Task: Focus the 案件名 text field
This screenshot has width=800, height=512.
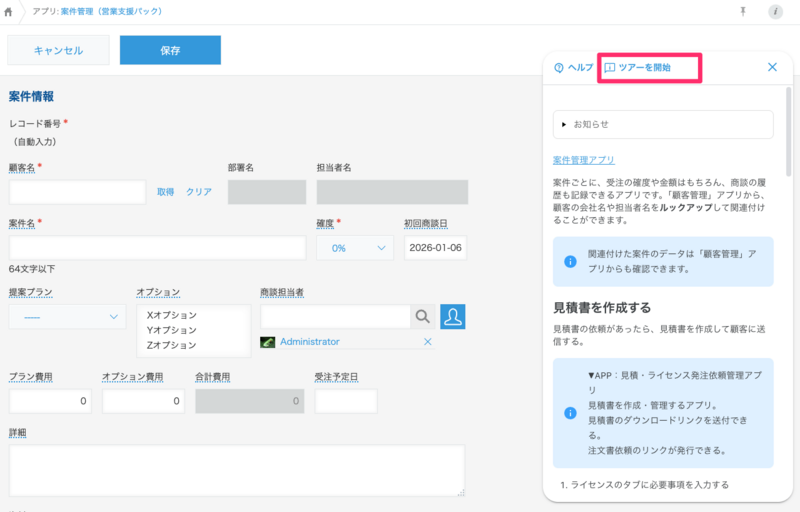Action: pyautogui.click(x=157, y=248)
